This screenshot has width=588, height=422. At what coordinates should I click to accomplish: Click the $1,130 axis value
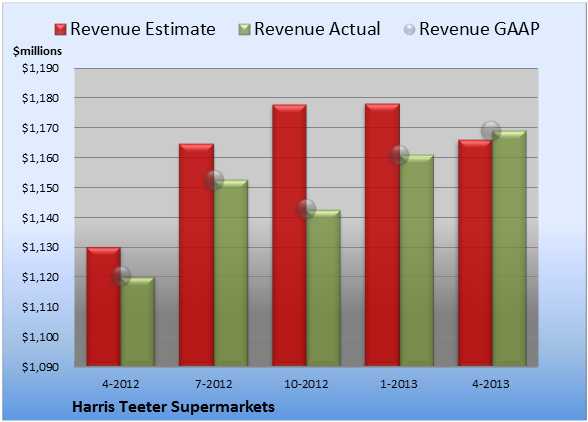click(x=40, y=248)
